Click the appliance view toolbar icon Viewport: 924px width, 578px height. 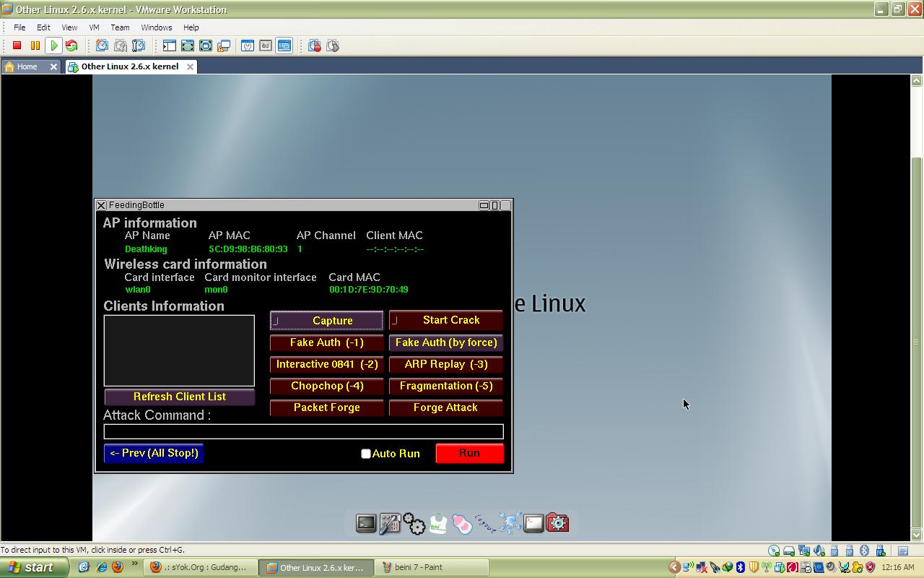click(265, 46)
